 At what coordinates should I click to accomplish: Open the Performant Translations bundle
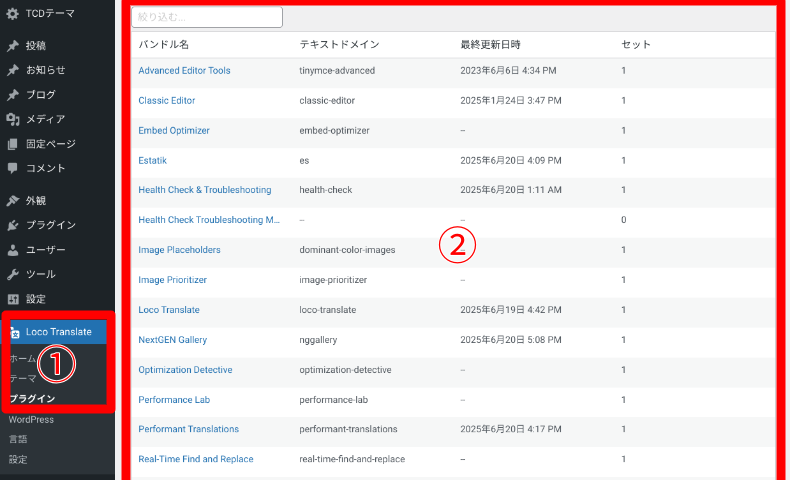tap(188, 429)
